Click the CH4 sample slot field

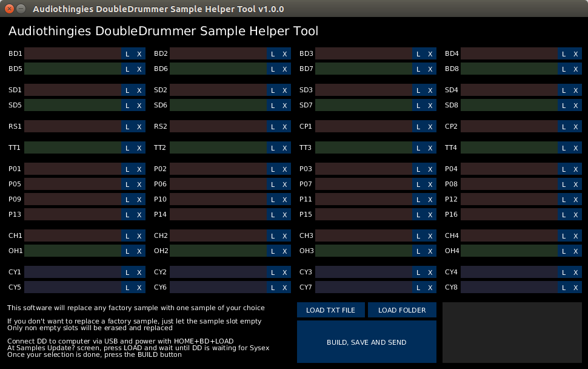509,235
